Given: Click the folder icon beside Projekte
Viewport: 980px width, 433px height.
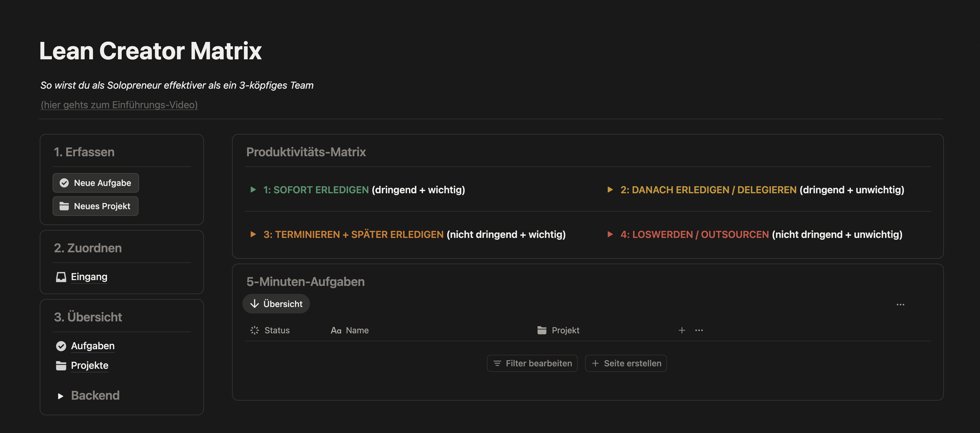Looking at the screenshot, I should tap(61, 366).
